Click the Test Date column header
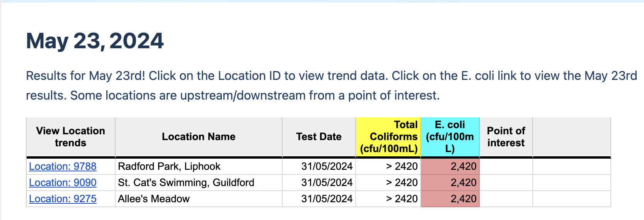This screenshot has height=220, width=644. point(319,137)
